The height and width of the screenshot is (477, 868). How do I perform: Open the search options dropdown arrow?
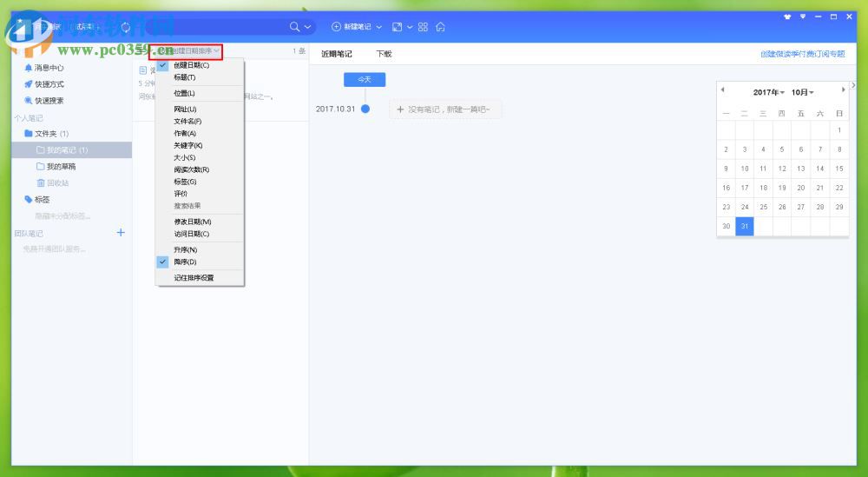tap(307, 27)
